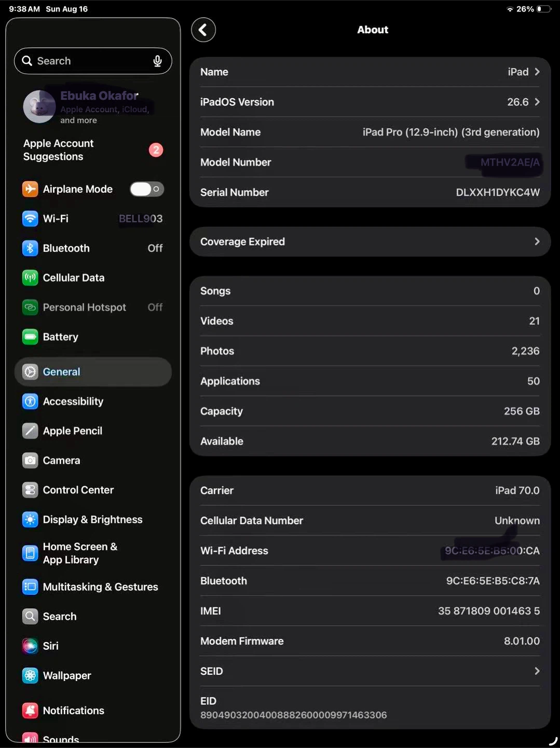Image resolution: width=560 pixels, height=748 pixels.
Task: Tap the About page title
Action: (373, 30)
